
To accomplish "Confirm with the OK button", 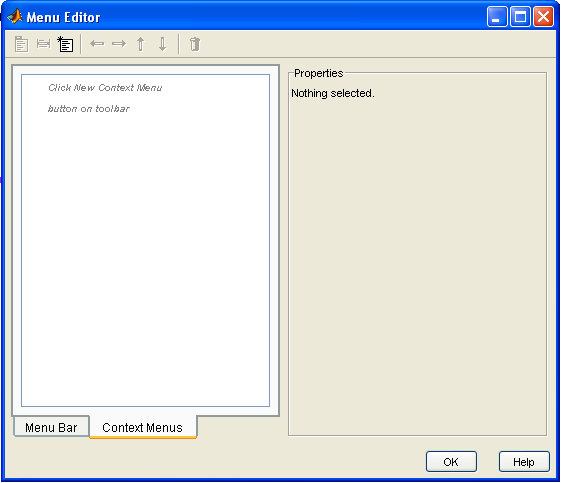I will pos(451,462).
